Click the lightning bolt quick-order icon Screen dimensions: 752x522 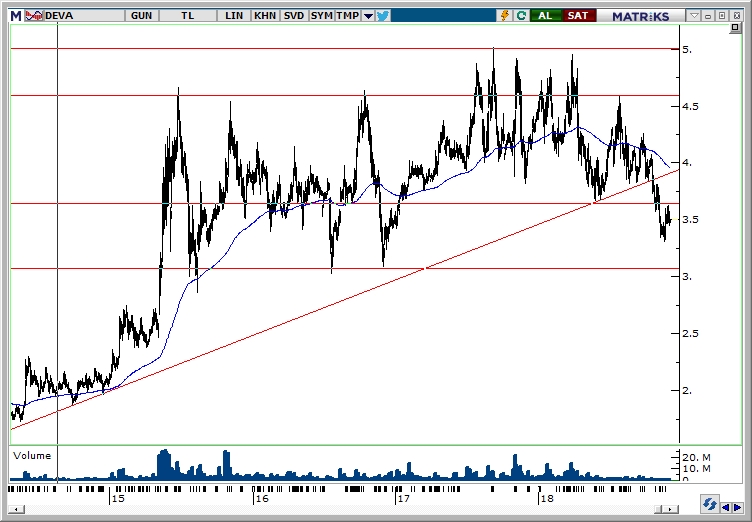505,16
